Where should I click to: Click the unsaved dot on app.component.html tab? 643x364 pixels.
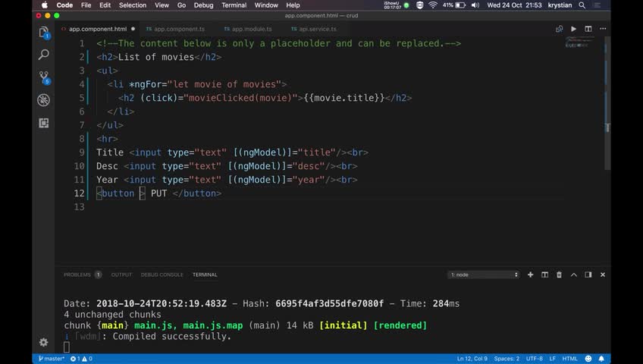tap(133, 29)
